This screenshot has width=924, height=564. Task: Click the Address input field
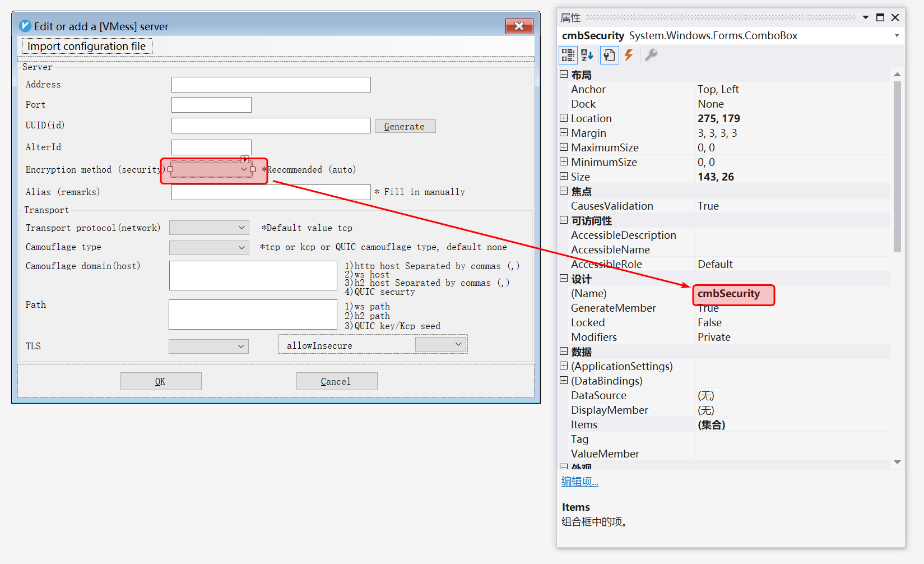tap(271, 85)
